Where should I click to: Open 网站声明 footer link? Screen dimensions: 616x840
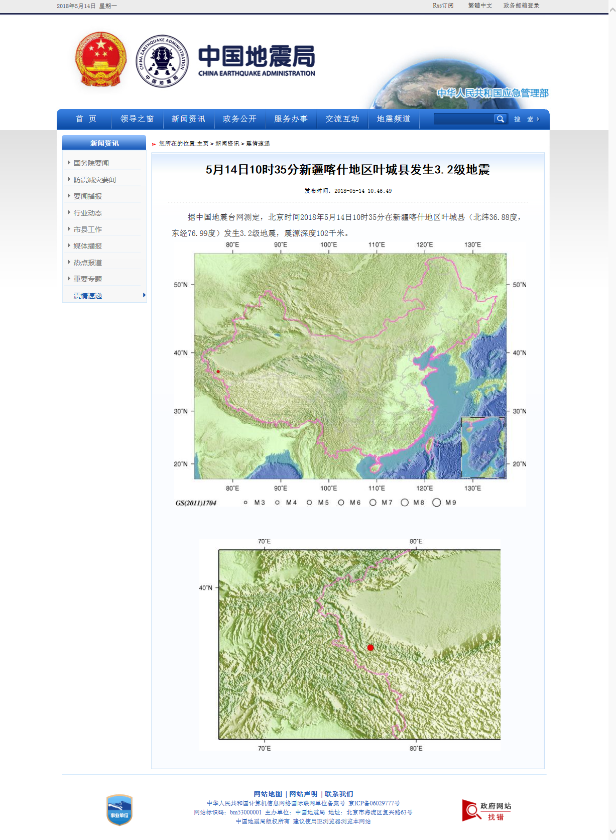(x=303, y=794)
